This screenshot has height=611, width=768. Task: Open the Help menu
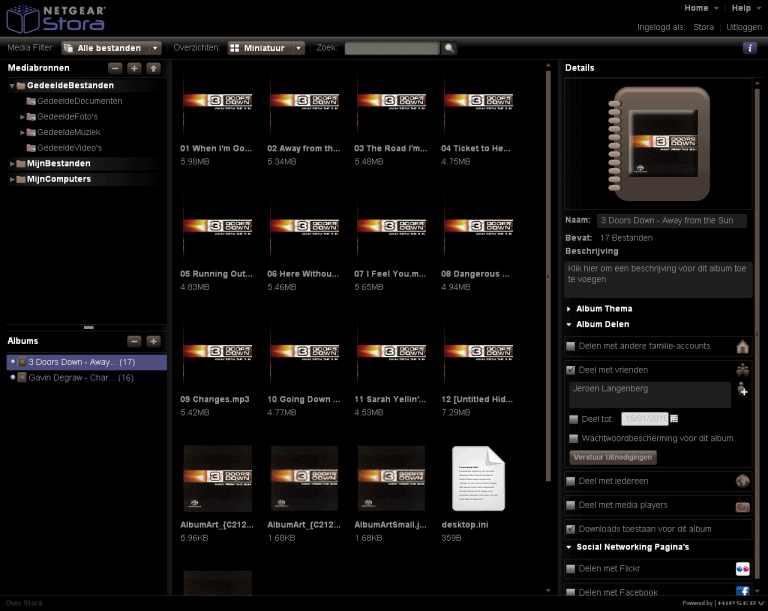click(x=746, y=8)
